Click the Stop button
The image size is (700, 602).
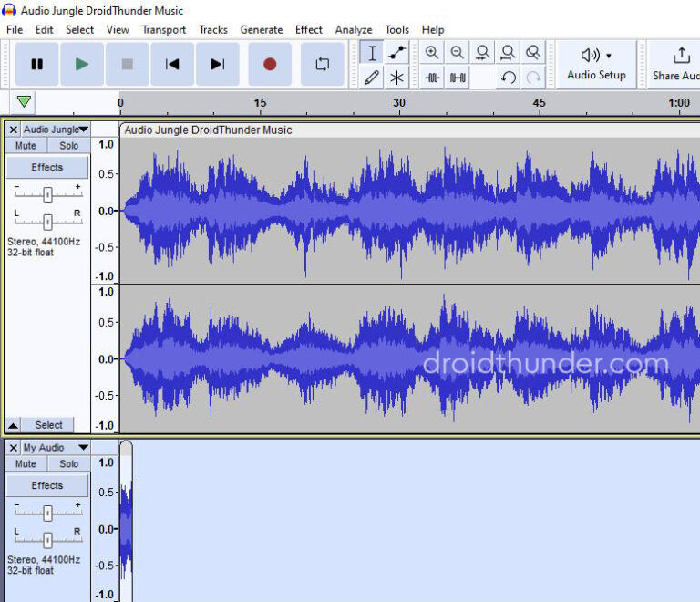tap(128, 65)
